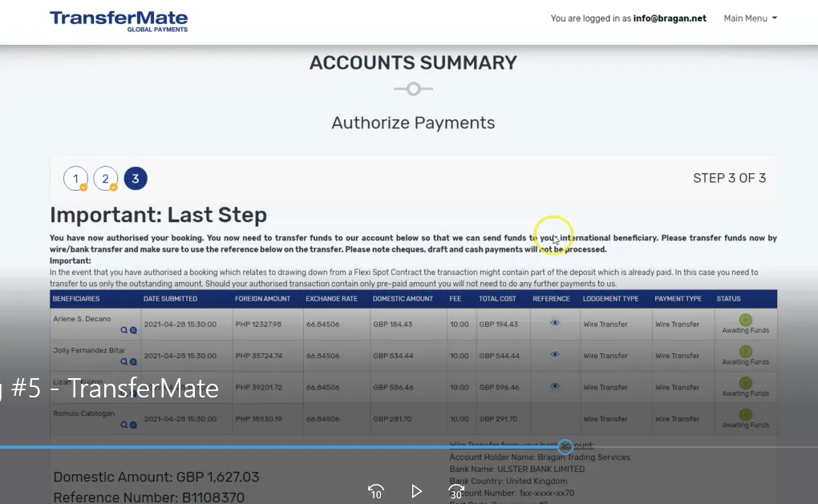Click the info@bragan.net account email
The height and width of the screenshot is (504, 818).
[670, 18]
